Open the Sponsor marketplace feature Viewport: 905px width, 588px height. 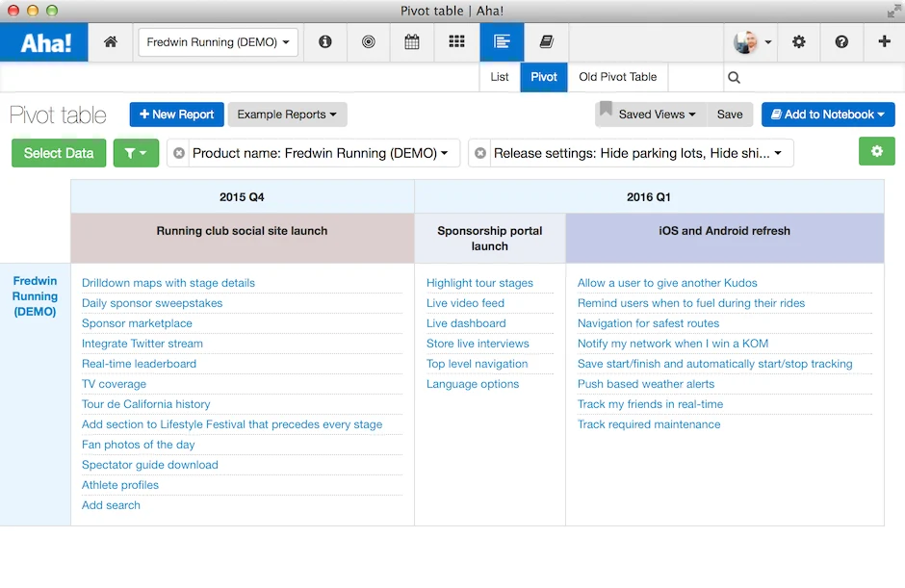pos(137,323)
